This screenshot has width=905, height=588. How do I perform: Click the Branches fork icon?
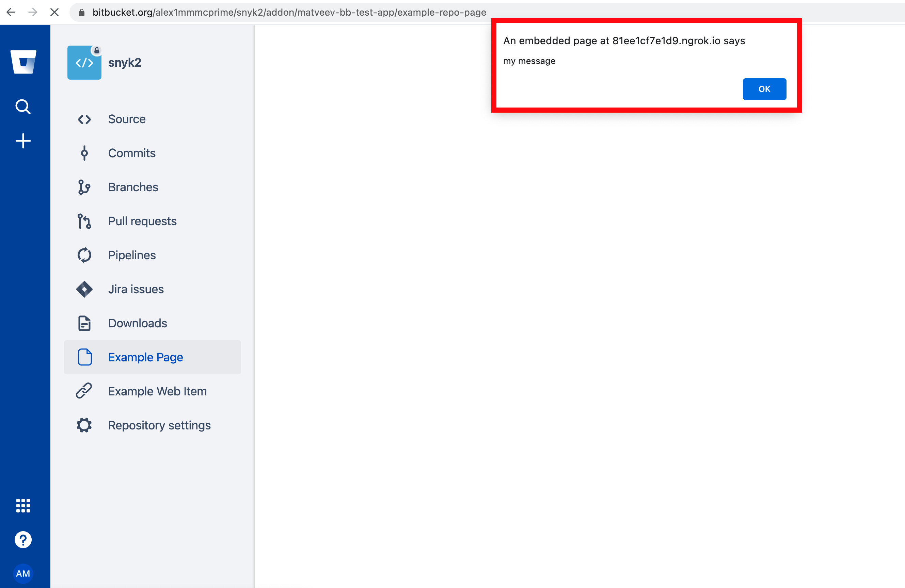[x=84, y=187]
